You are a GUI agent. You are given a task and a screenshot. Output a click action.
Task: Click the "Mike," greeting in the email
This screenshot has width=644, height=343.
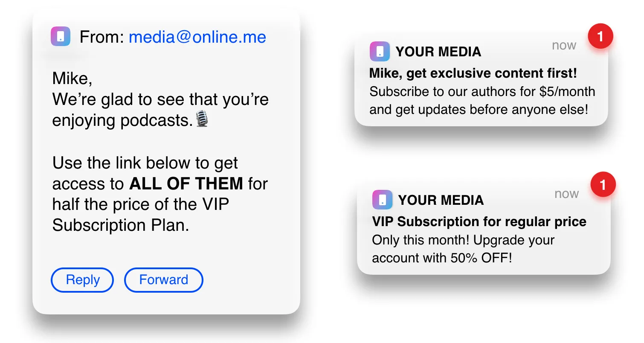(x=72, y=78)
